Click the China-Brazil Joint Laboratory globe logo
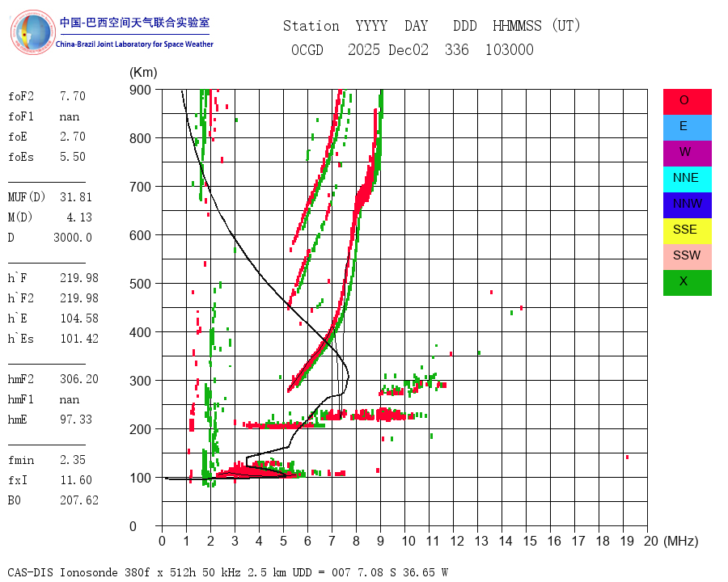This screenshot has height=582, width=728. 33,32
